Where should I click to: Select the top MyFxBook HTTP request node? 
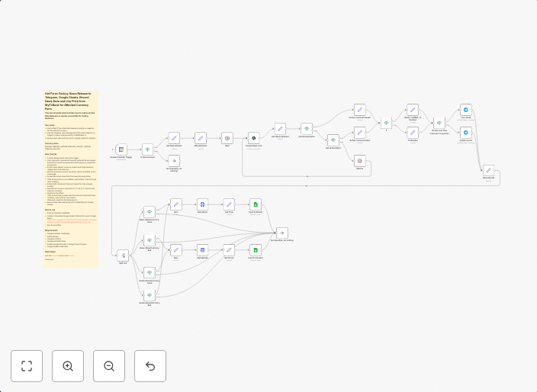pos(202,204)
